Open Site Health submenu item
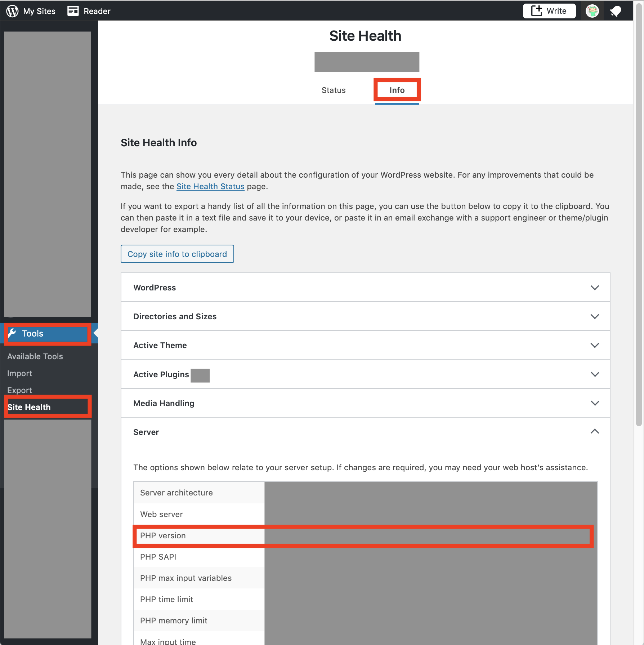 coord(29,407)
